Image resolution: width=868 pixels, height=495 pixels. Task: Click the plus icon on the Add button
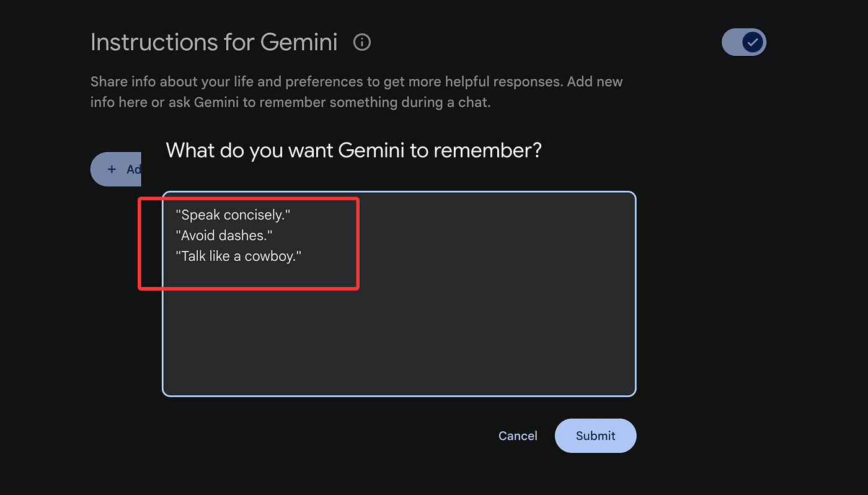(112, 169)
